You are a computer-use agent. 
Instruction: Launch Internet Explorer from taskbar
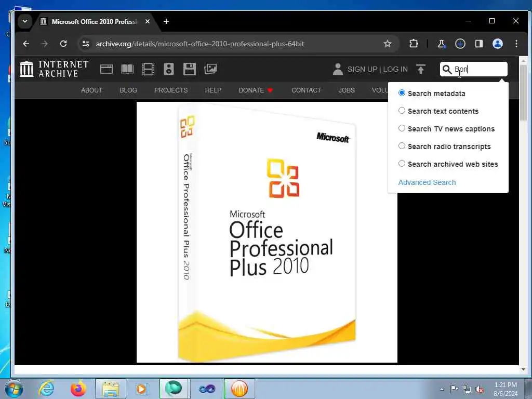(x=46, y=389)
